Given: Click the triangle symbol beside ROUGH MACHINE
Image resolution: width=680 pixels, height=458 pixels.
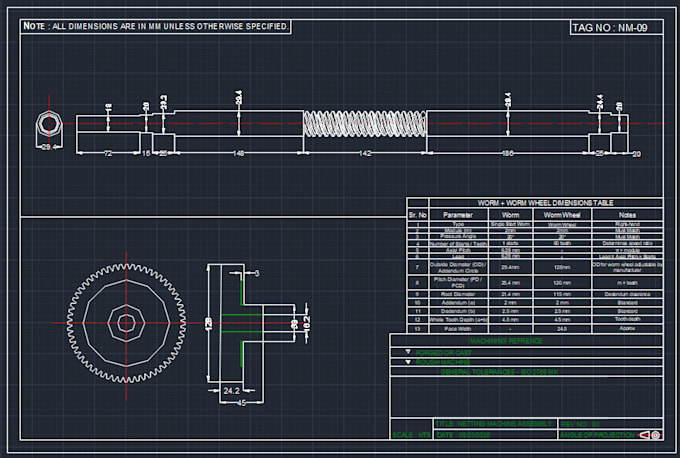Looking at the screenshot, I should 408,362.
